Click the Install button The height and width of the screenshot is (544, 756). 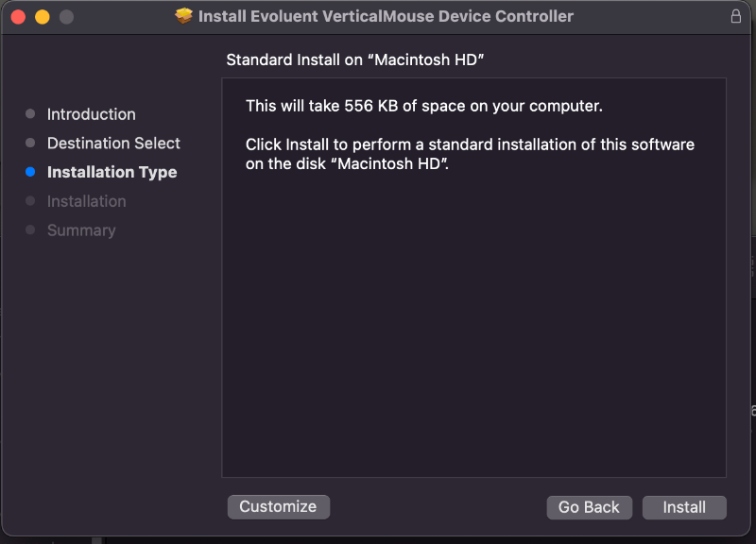[x=684, y=507]
